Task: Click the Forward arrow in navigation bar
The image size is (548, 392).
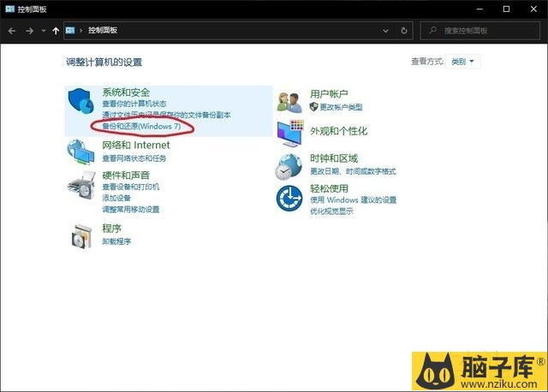Action: [30, 31]
